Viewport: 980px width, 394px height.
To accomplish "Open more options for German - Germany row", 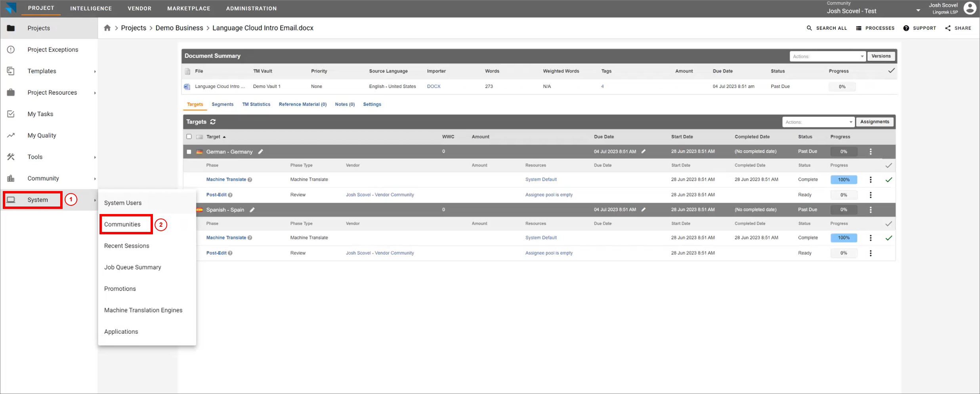I will [871, 151].
